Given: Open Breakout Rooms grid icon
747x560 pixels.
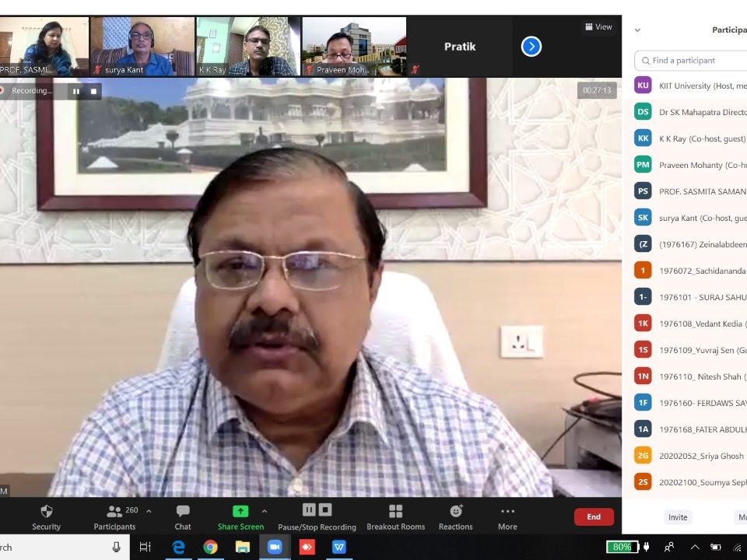Looking at the screenshot, I should click(x=395, y=511).
